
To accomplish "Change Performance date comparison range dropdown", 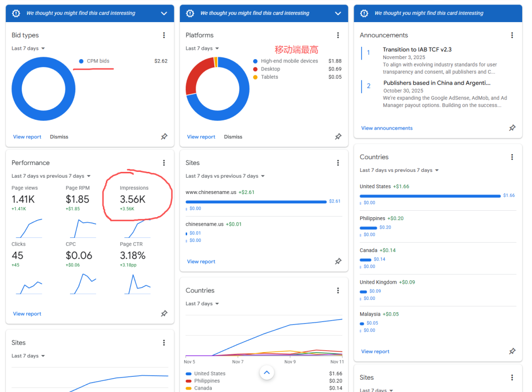I will (x=51, y=176).
